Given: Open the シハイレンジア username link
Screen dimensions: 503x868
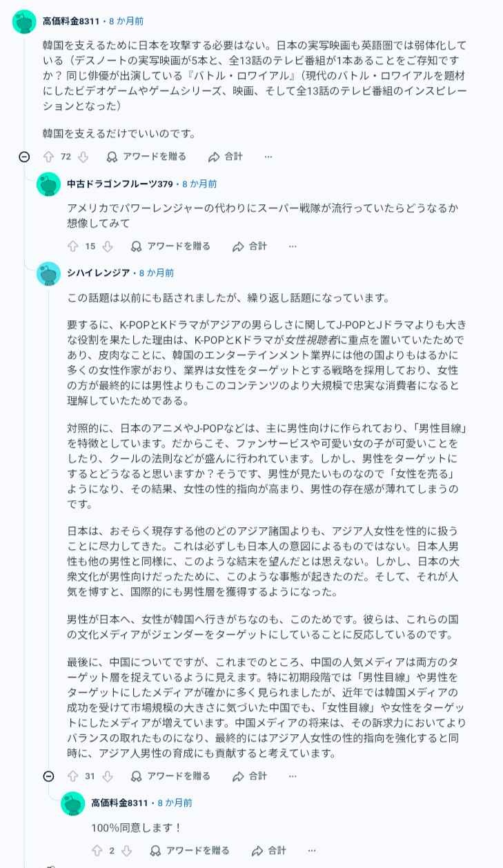Looking at the screenshot, I should click(x=98, y=273).
